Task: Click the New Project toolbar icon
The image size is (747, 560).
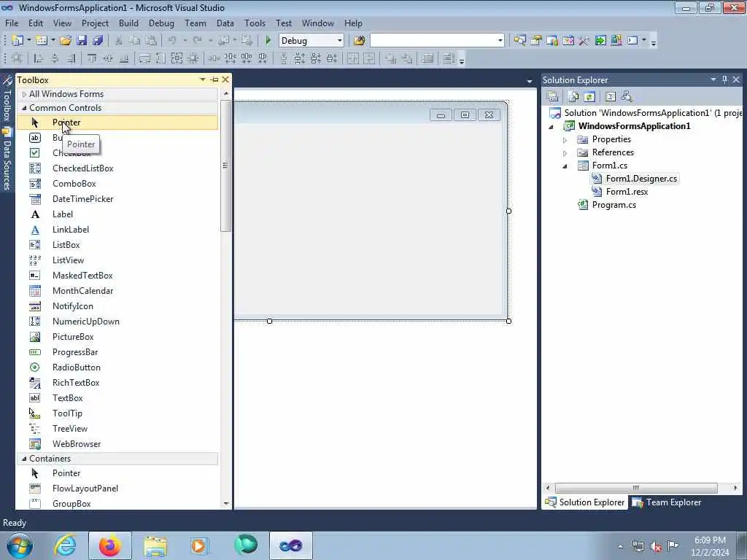Action: (18, 41)
